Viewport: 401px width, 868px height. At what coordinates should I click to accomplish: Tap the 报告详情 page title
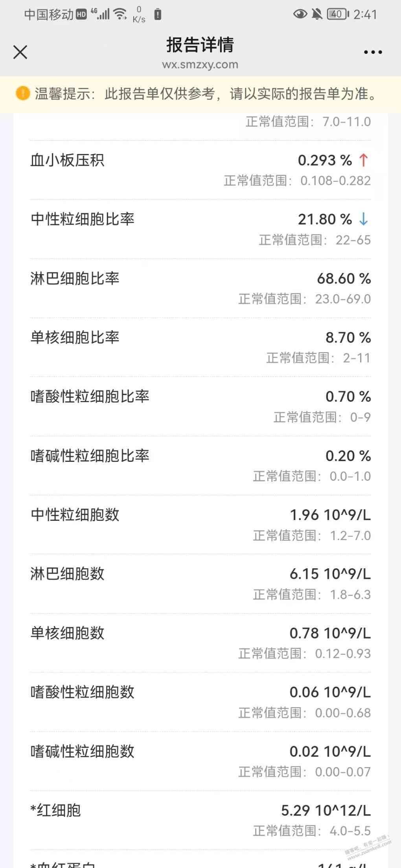(200, 44)
